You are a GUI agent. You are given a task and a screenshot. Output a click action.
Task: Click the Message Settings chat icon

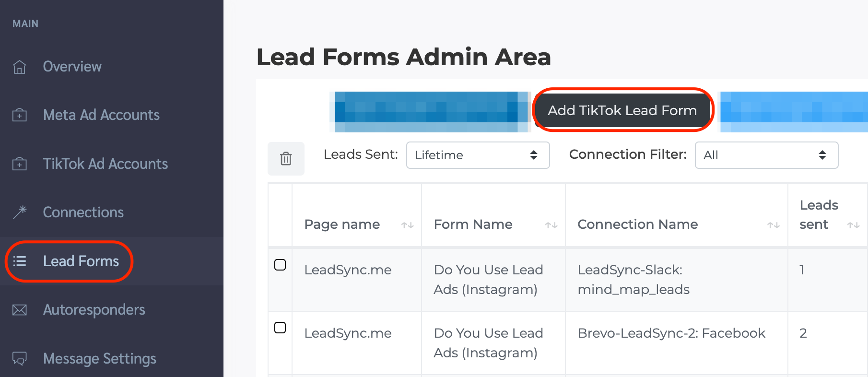click(x=19, y=358)
